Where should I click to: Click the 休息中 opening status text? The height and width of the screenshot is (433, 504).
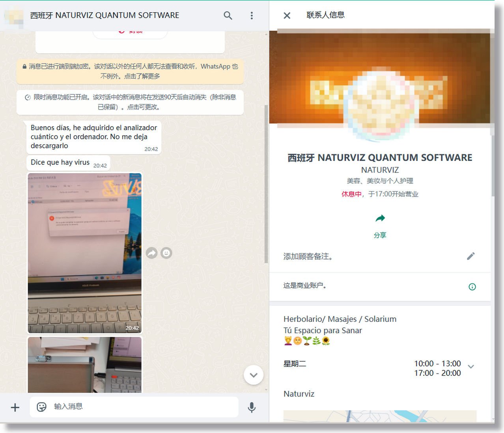pyautogui.click(x=351, y=194)
